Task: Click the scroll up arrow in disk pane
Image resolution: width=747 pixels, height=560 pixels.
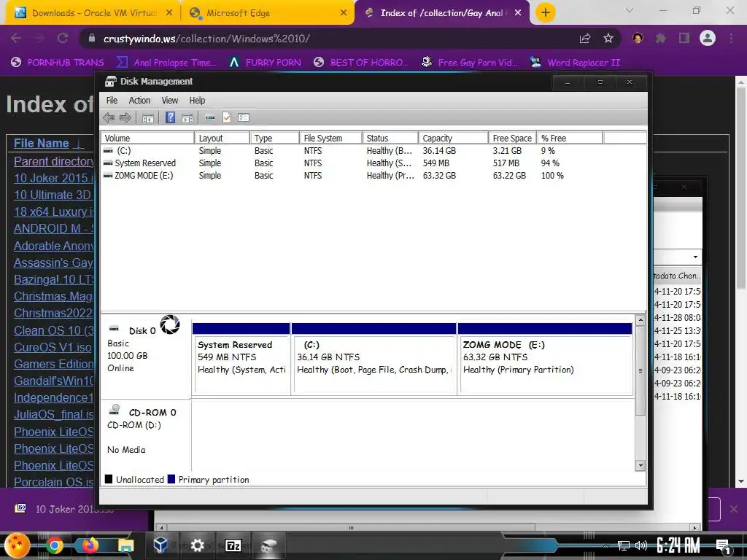Action: point(640,321)
